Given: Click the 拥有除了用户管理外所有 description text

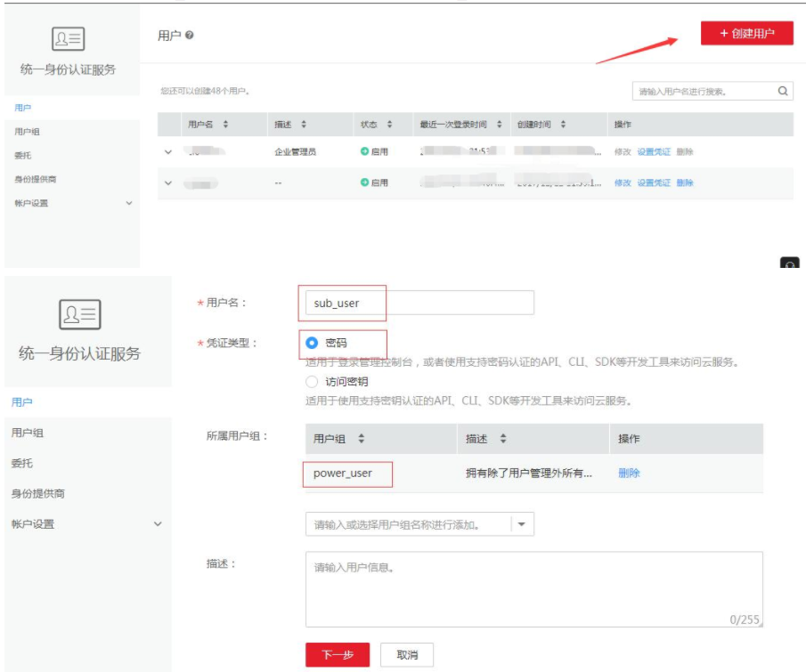Looking at the screenshot, I should pyautogui.click(x=528, y=474).
